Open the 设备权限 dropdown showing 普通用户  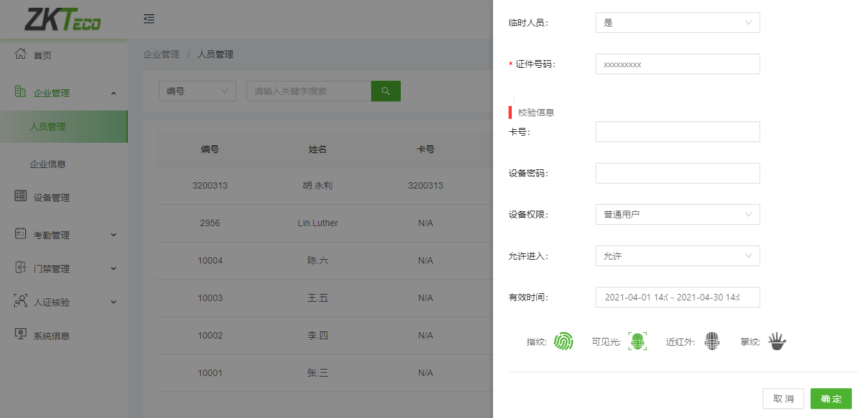[x=678, y=214]
